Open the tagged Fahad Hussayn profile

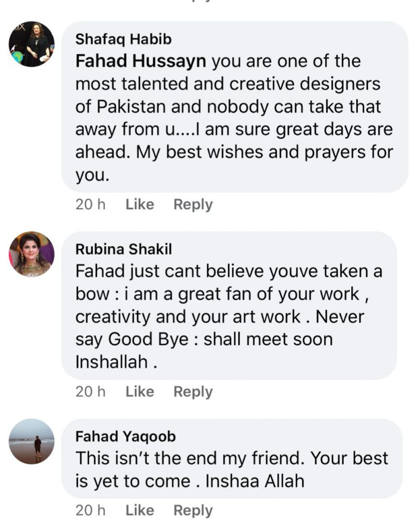(x=141, y=62)
